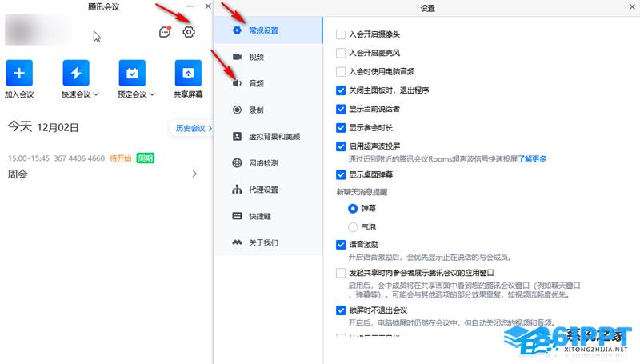Viewport: 640px width, 364px height.
Task: Click the network tree icon beside 代理设置
Action: [x=237, y=190]
